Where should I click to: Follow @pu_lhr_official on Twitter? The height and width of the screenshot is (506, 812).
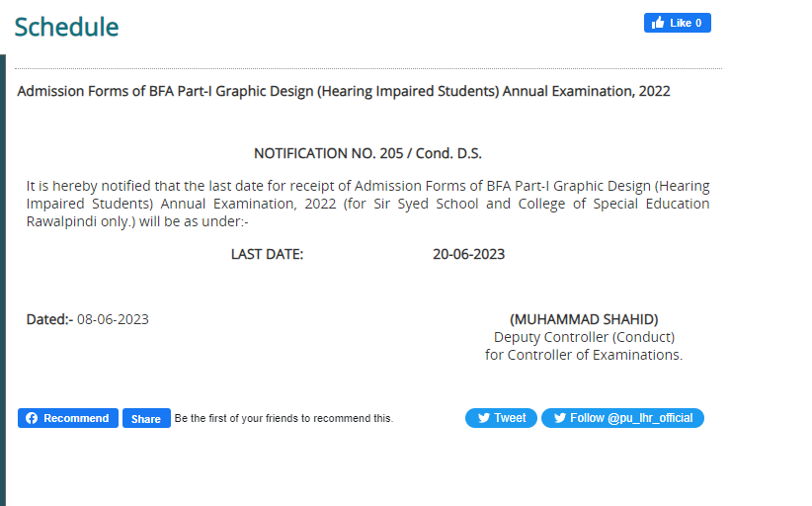623,418
